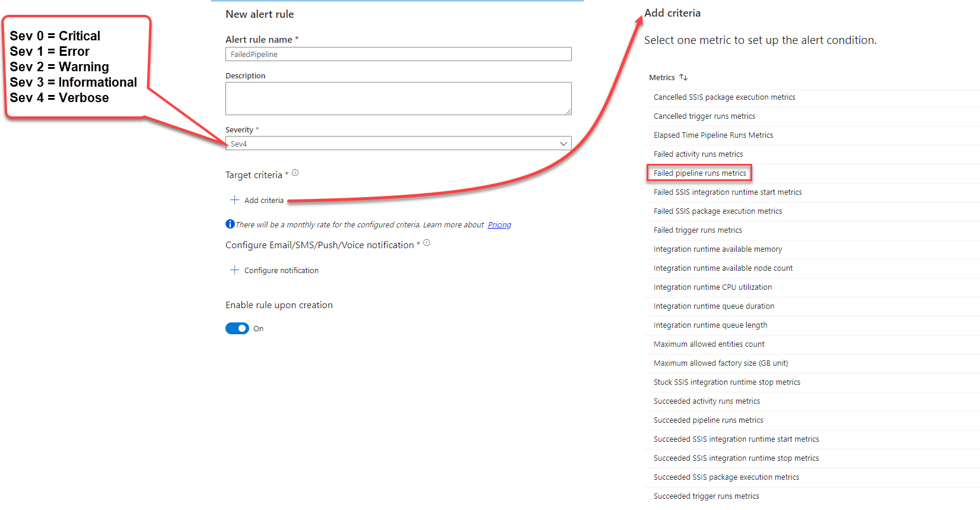Click the Severity dropdown chevron arrow
Image resolution: width=980 pixels, height=510 pixels.
pyautogui.click(x=563, y=144)
